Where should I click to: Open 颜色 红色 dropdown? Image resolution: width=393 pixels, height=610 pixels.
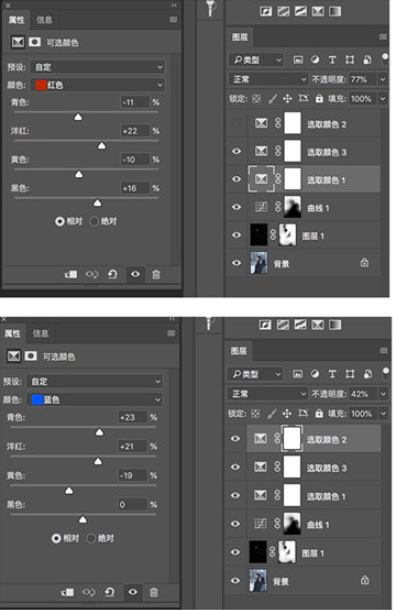click(98, 85)
